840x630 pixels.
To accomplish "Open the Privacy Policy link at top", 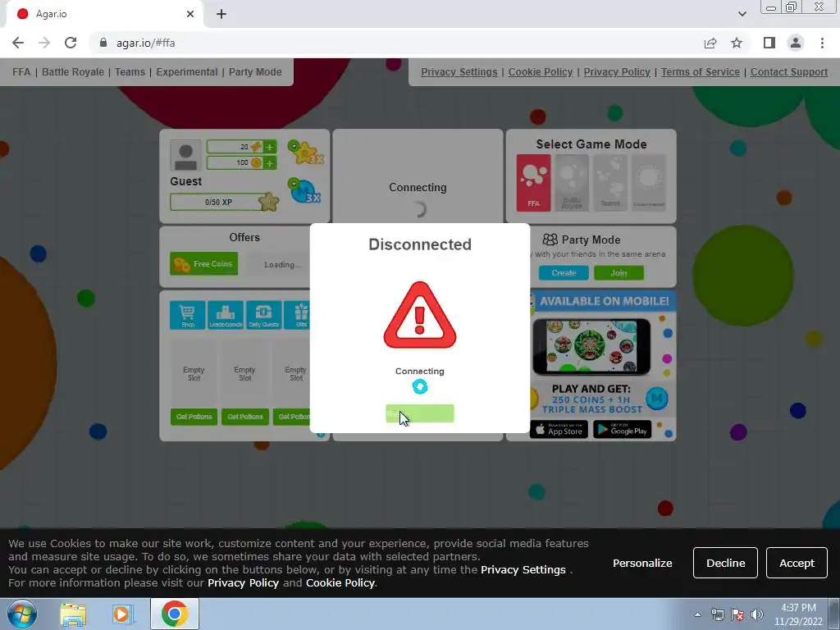I will [x=617, y=72].
